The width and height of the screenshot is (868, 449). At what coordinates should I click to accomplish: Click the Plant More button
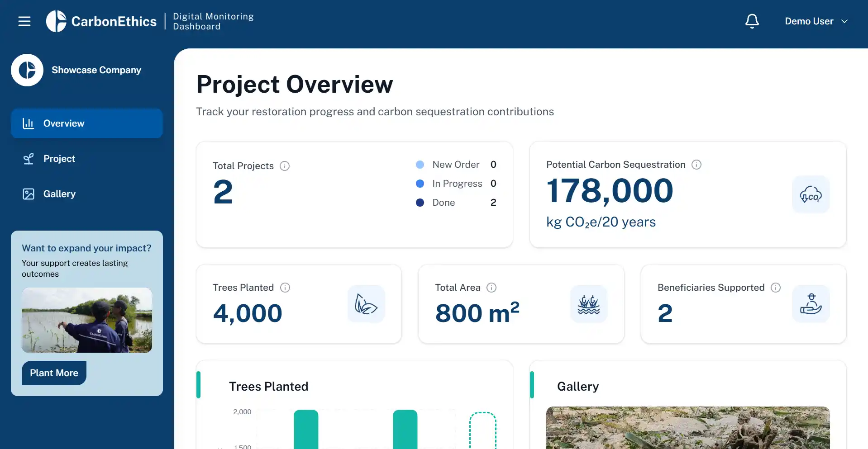[54, 373]
